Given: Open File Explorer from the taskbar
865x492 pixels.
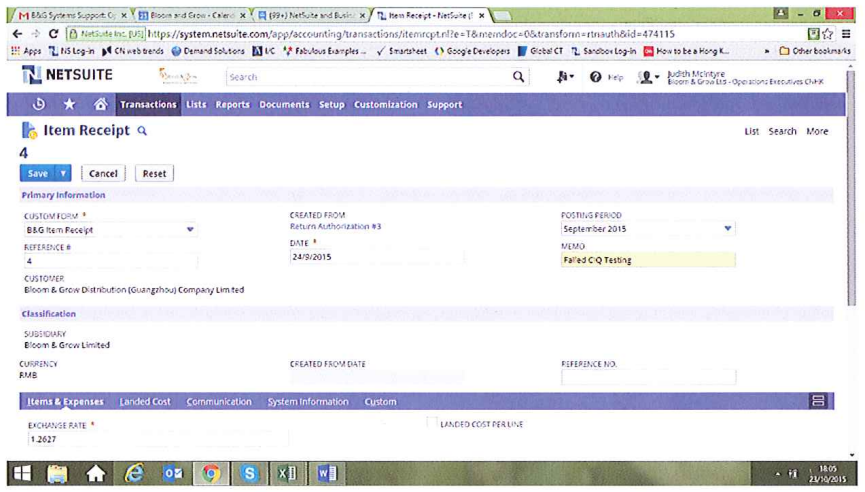Looking at the screenshot, I should [57, 473].
